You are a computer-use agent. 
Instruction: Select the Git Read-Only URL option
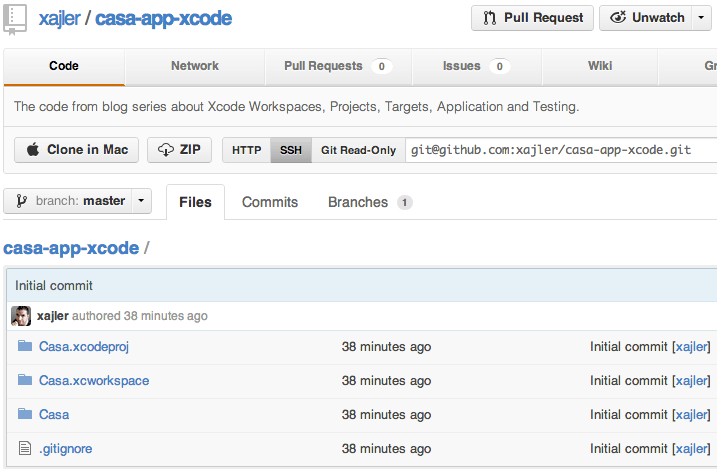pyautogui.click(x=358, y=150)
